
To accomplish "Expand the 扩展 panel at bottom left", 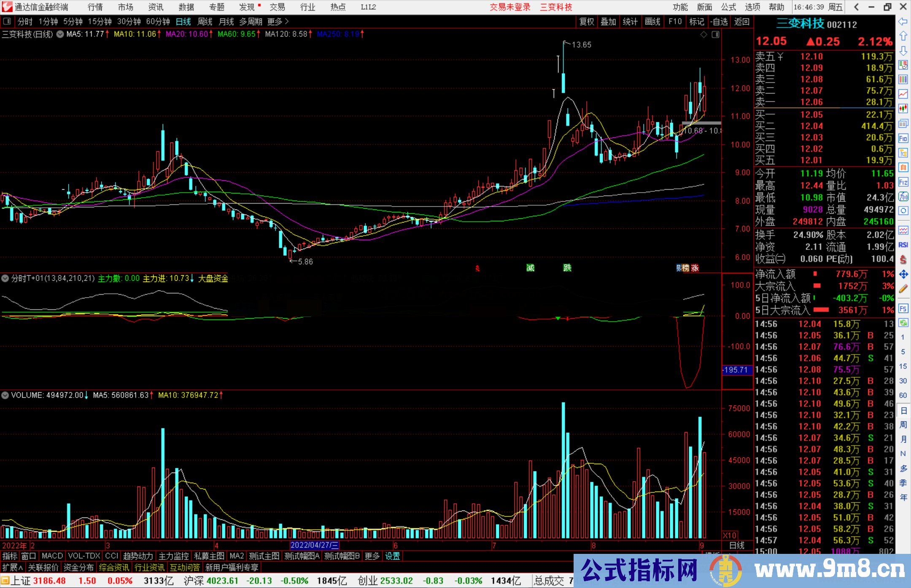I will pos(12,567).
